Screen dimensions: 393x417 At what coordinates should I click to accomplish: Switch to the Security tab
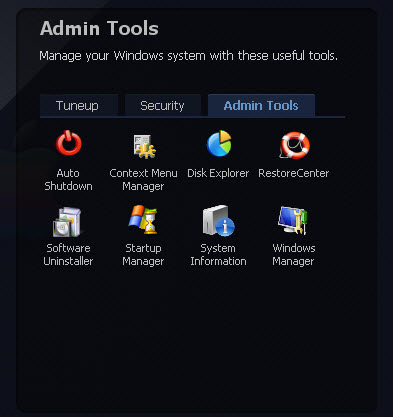[x=163, y=106]
